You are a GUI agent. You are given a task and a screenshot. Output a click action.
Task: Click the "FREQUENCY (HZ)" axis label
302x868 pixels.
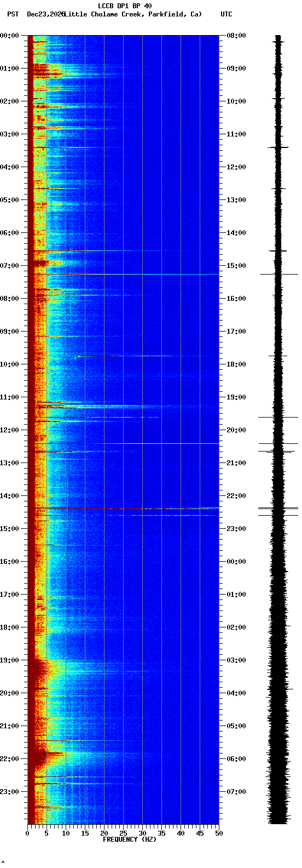(130, 840)
